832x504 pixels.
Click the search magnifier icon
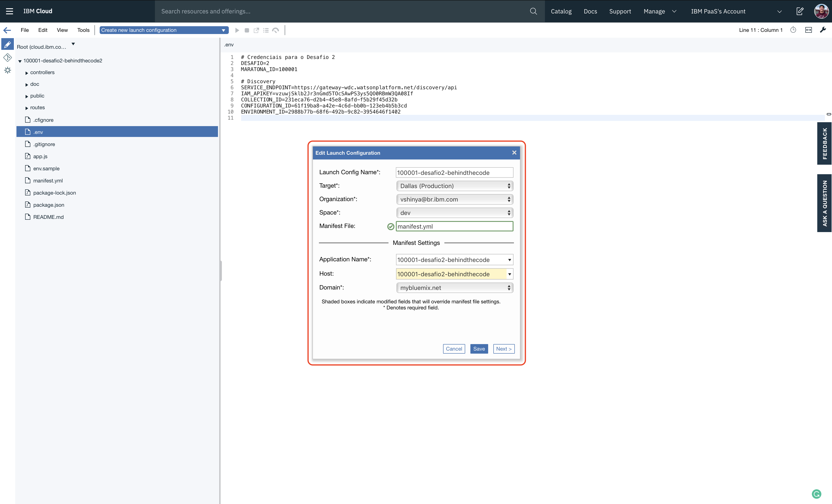coord(533,11)
